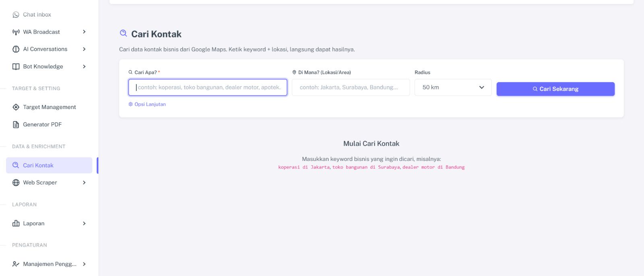This screenshot has height=276, width=644.
Task: Click the 'Cari Kontak' page title text
Action: tap(156, 34)
